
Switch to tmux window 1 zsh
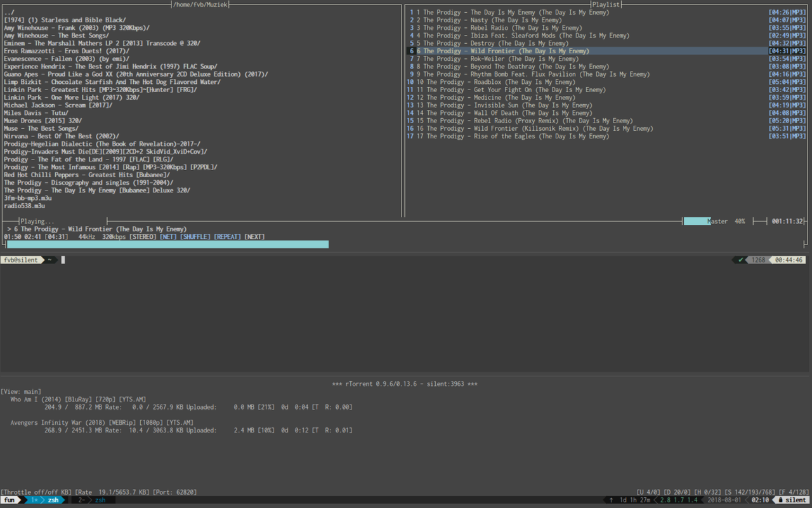click(44, 500)
